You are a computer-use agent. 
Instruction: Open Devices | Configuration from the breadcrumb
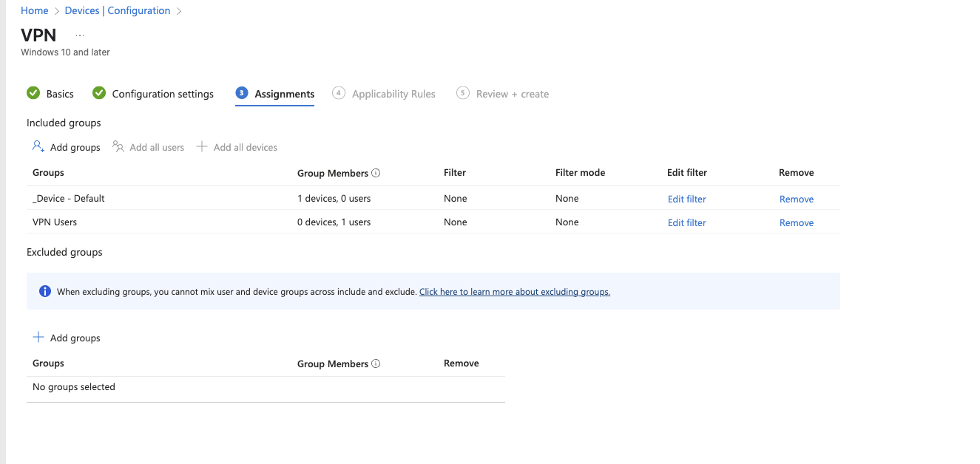click(x=117, y=10)
